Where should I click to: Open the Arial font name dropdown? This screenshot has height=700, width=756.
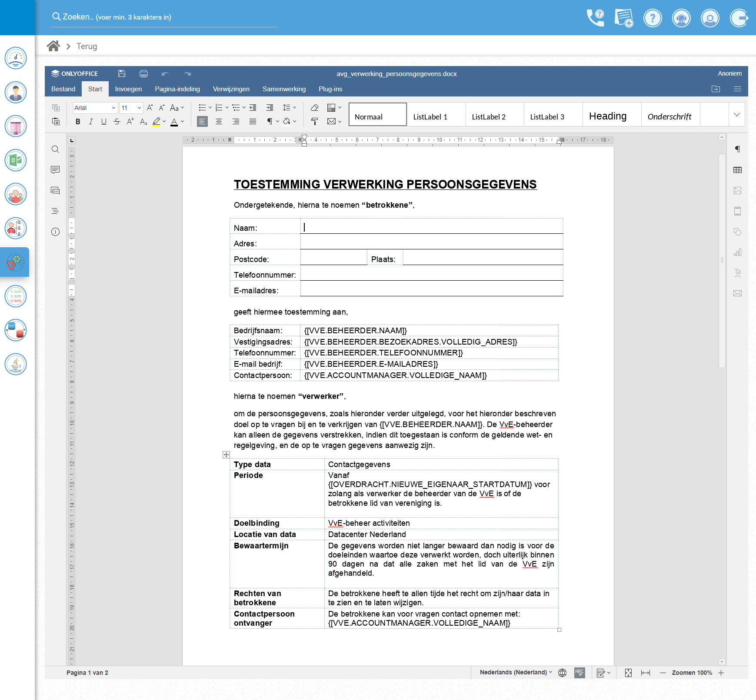pyautogui.click(x=113, y=108)
